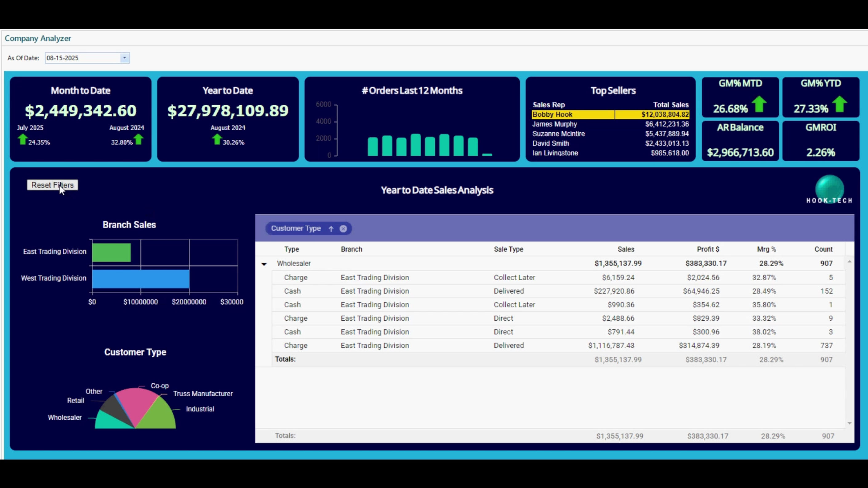Click the West Trading Division blue bar
Image resolution: width=868 pixels, height=488 pixels.
pyautogui.click(x=140, y=279)
